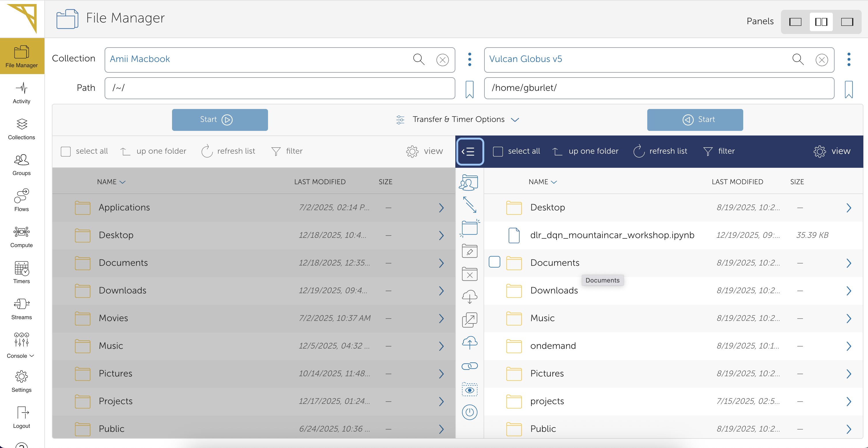Check the right panel select all box
868x448 pixels.
click(498, 151)
